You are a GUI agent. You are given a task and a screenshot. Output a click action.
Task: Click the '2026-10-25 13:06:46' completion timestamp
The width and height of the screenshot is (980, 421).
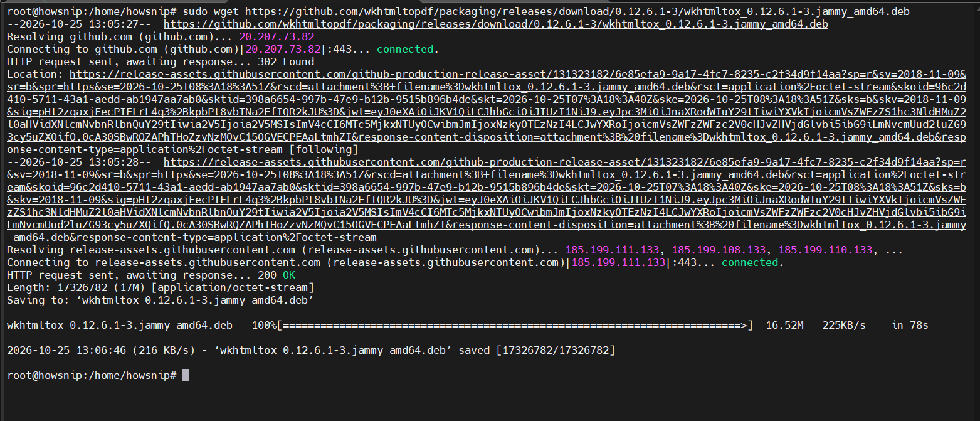tap(66, 350)
